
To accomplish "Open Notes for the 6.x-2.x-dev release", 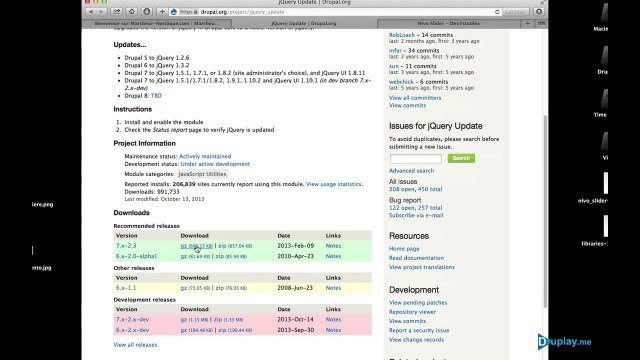I will pyautogui.click(x=333, y=330).
